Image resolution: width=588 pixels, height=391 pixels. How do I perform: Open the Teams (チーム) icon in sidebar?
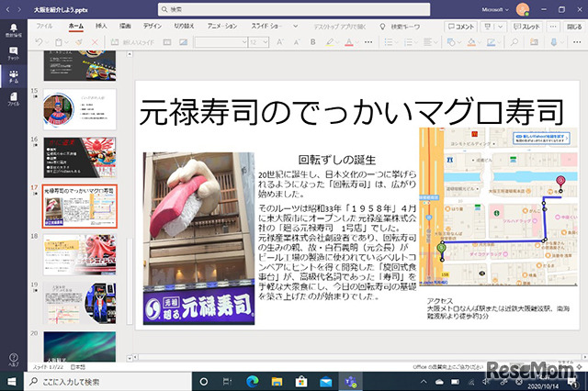tap(14, 76)
